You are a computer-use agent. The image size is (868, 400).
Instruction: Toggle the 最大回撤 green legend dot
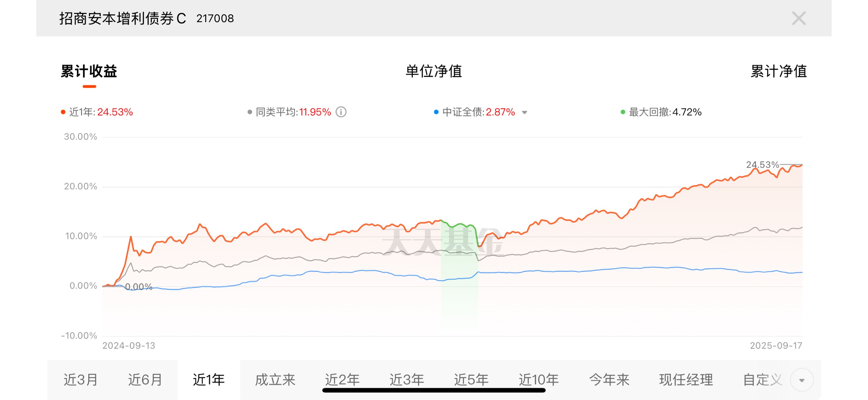(x=623, y=112)
